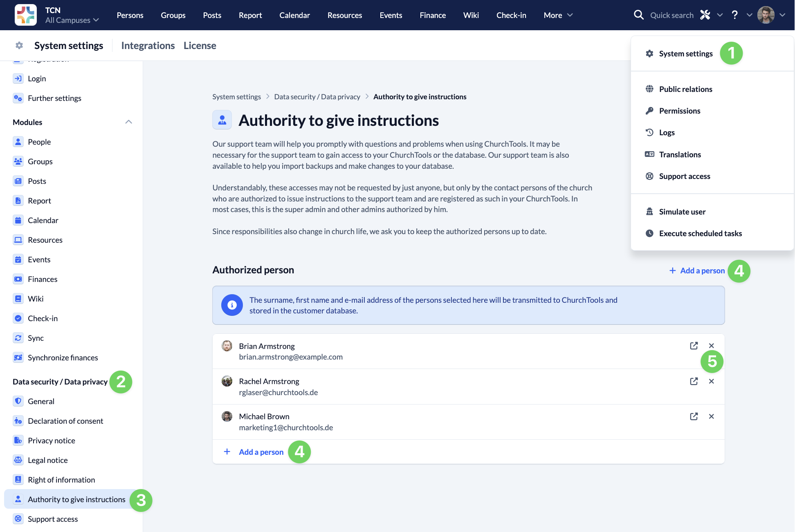Click the Quick search magnifier icon
The height and width of the screenshot is (532, 795).
tap(638, 15)
